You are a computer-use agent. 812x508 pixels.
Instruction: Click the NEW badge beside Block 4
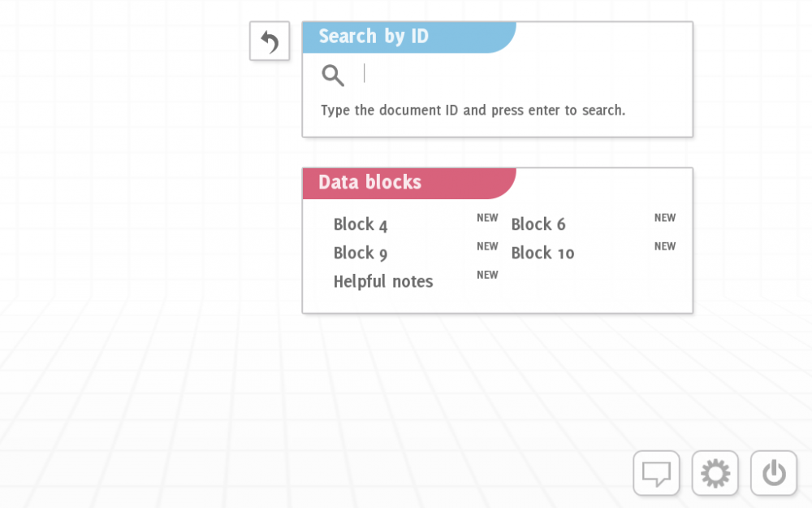click(x=487, y=218)
